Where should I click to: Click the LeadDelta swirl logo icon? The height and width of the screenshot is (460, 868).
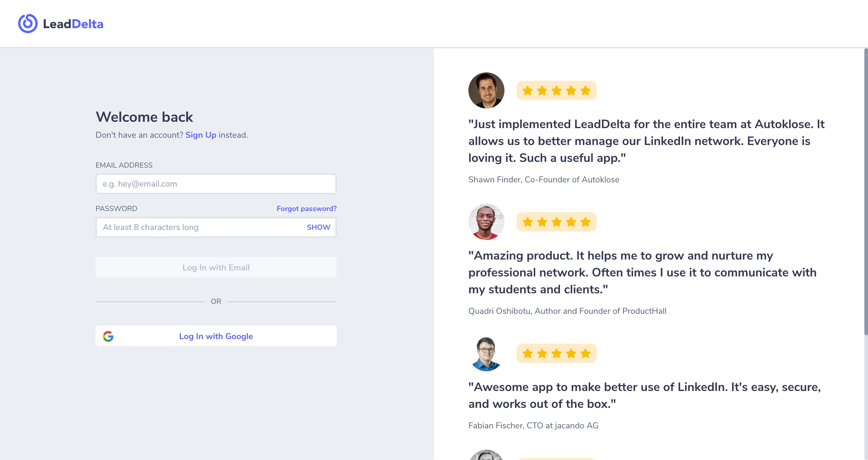tap(28, 24)
